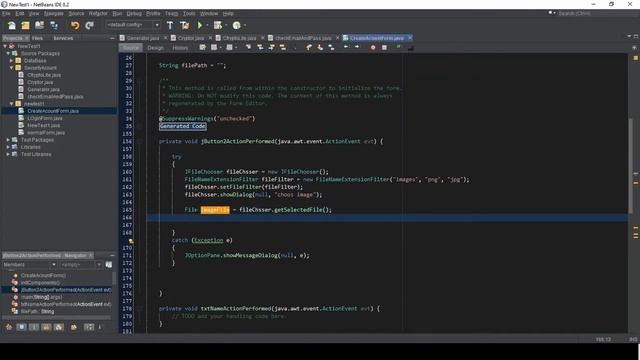The width and height of the screenshot is (640, 360).
Task: Click the Profile Project toolbar icon
Action: coord(236,25)
